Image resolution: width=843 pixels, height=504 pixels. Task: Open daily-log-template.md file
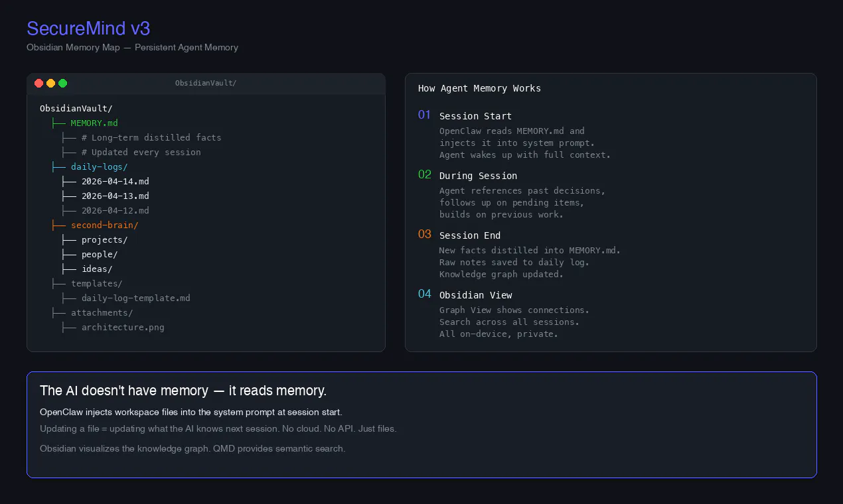(136, 298)
